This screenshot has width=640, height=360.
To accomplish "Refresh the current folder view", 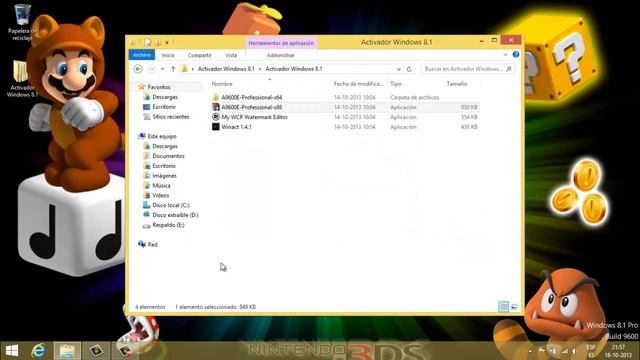I will 409,69.
